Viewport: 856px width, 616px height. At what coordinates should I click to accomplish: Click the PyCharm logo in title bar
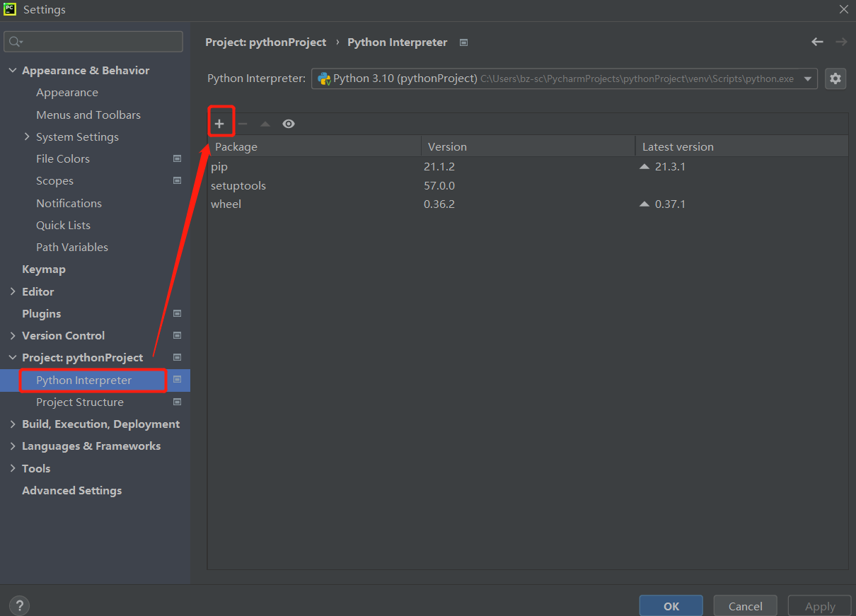(x=10, y=9)
